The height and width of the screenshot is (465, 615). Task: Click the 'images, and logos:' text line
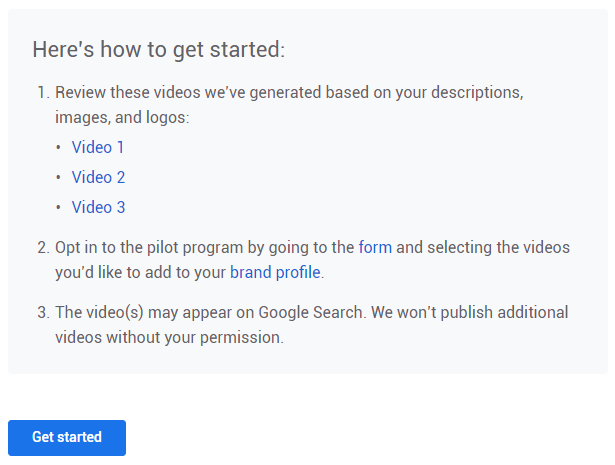[x=122, y=117]
